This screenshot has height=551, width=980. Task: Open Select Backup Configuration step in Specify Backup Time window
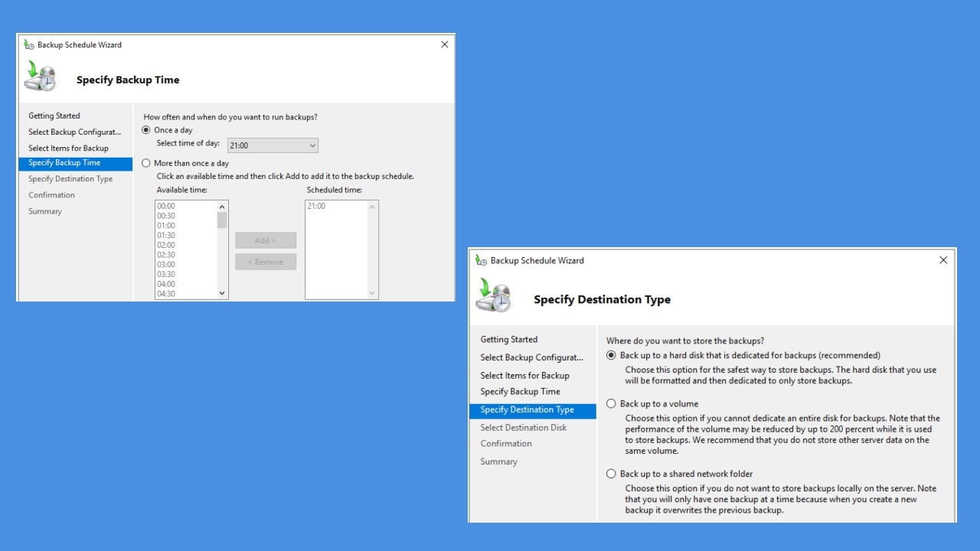(x=75, y=132)
